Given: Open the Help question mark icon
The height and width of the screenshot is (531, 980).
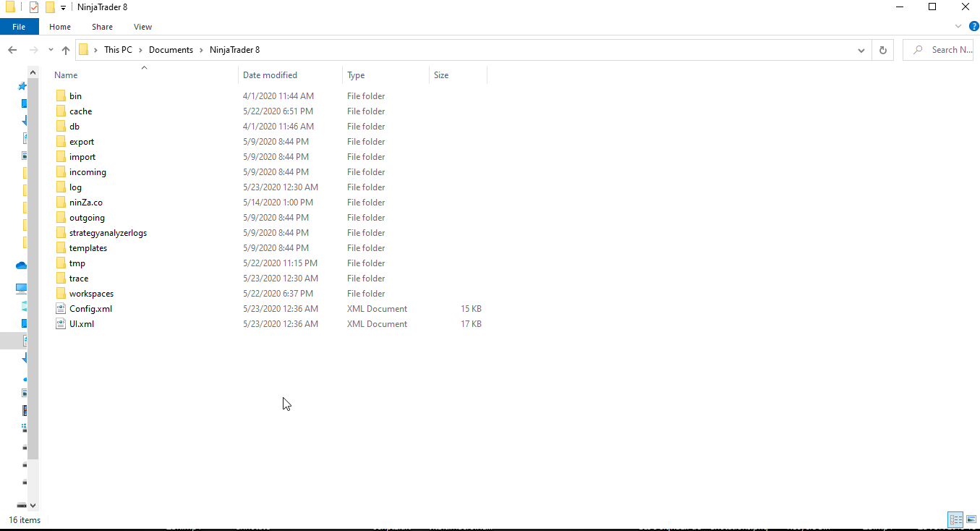Looking at the screenshot, I should coord(973,26).
